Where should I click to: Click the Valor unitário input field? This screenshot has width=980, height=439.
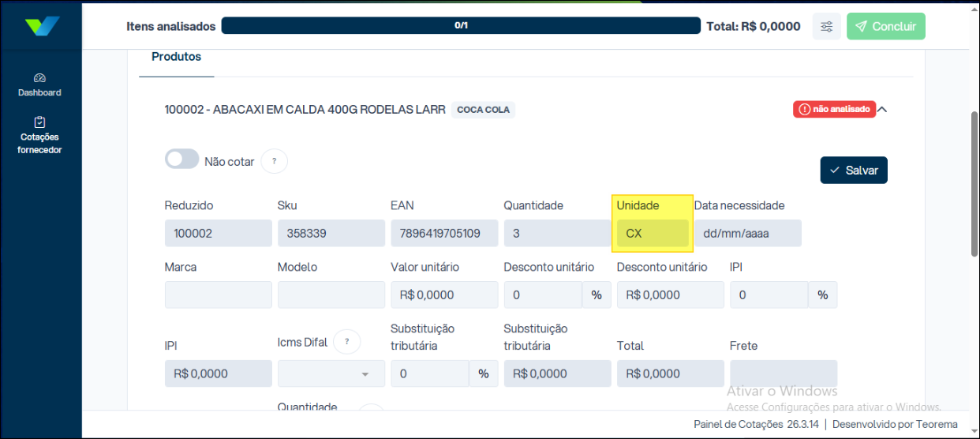tap(444, 295)
